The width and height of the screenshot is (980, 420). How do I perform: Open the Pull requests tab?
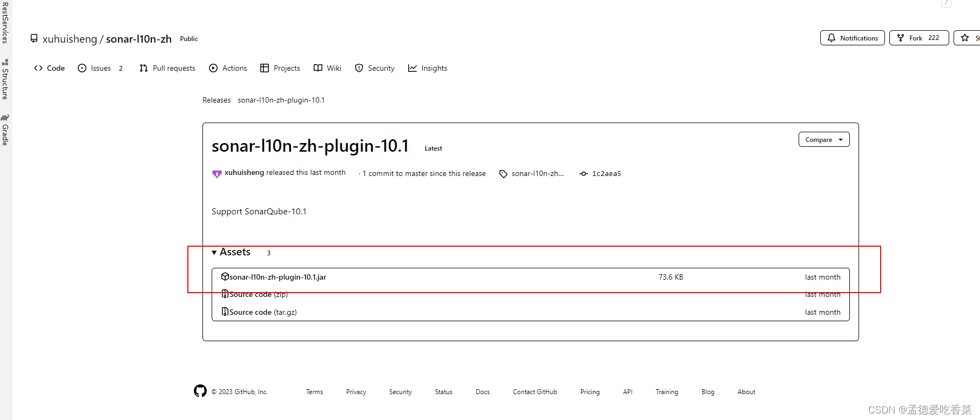tap(167, 68)
